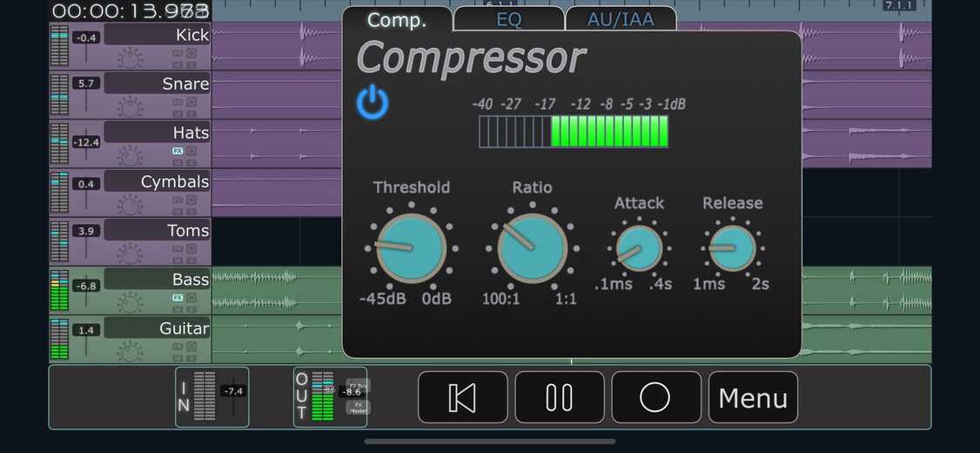
Task: Solo the Cymbals track
Action: click(191, 212)
